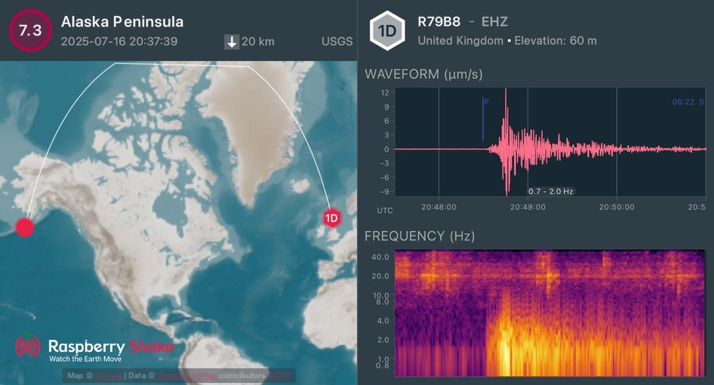The height and width of the screenshot is (385, 714).
Task: Click the 20:50:00 time tick label
Action: pyautogui.click(x=617, y=207)
